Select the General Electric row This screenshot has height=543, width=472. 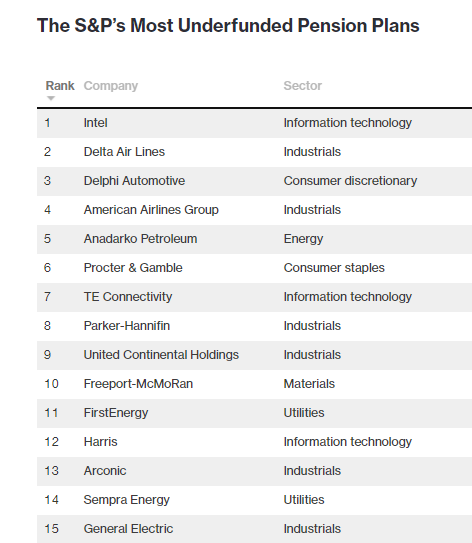[255, 529]
